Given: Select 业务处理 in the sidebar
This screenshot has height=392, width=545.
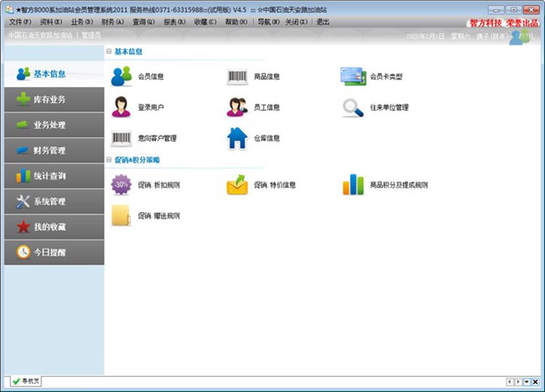Looking at the screenshot, I should point(54,125).
